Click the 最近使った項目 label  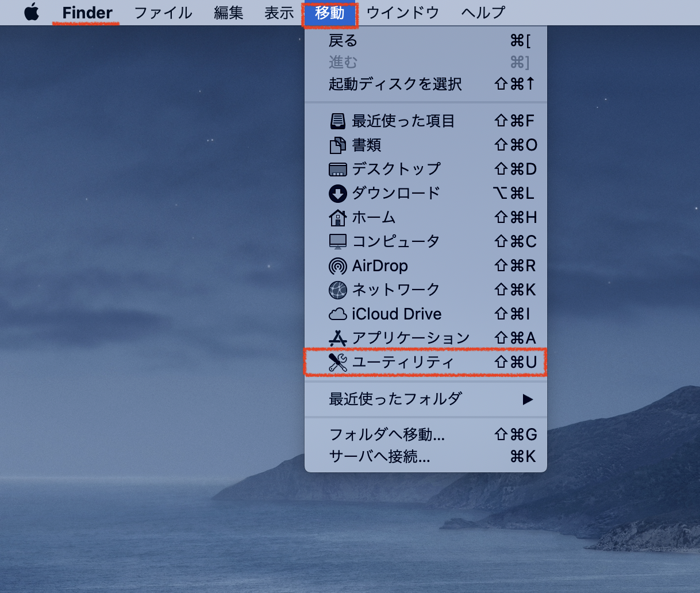pos(403,121)
